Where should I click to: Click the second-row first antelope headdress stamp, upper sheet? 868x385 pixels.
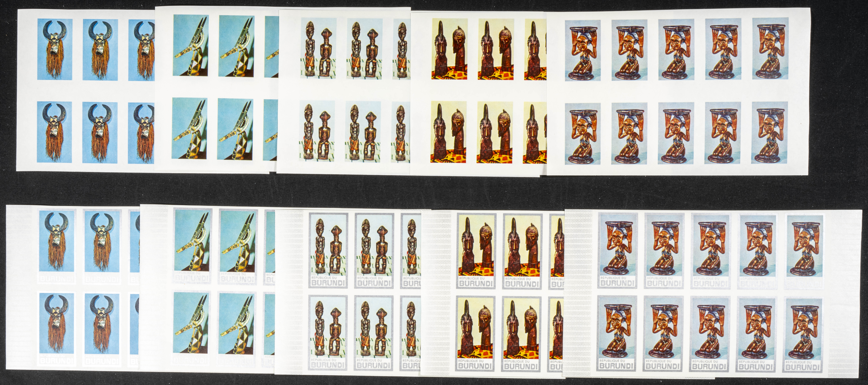(x=189, y=128)
